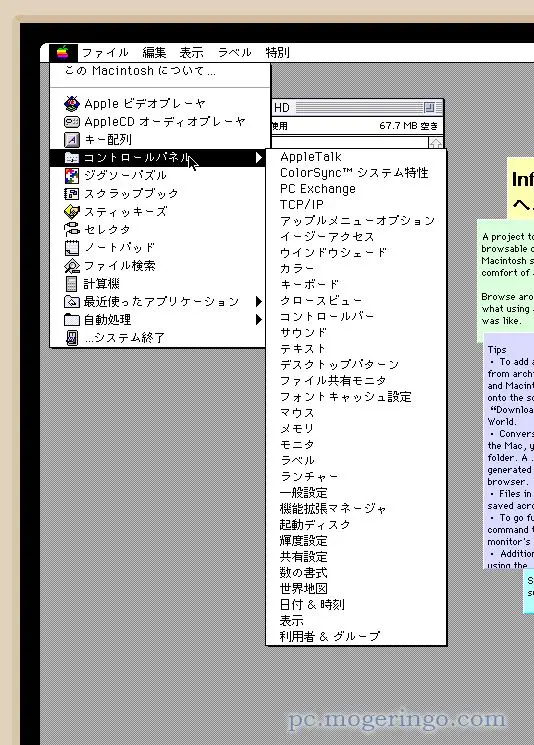Select マウス control panel
Viewport: 534px width, 745px height.
(x=356, y=412)
